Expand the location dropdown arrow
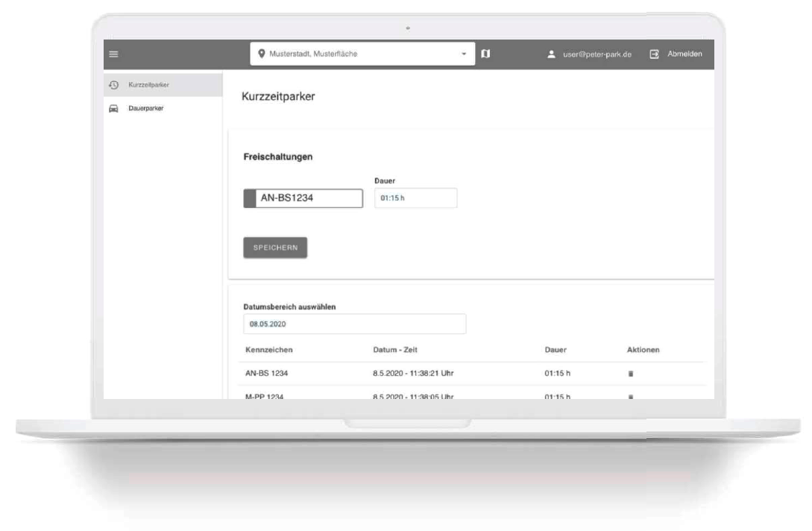This screenshot has width=812, height=531. coord(464,54)
